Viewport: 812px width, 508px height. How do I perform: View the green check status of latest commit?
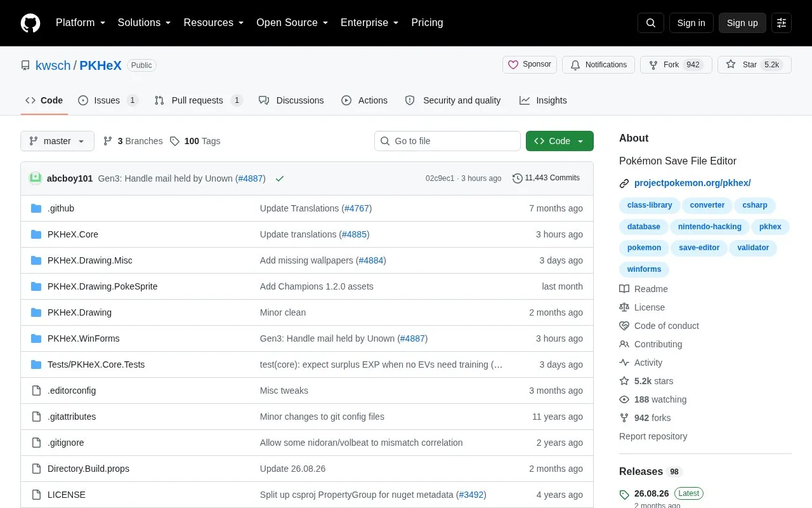280,178
